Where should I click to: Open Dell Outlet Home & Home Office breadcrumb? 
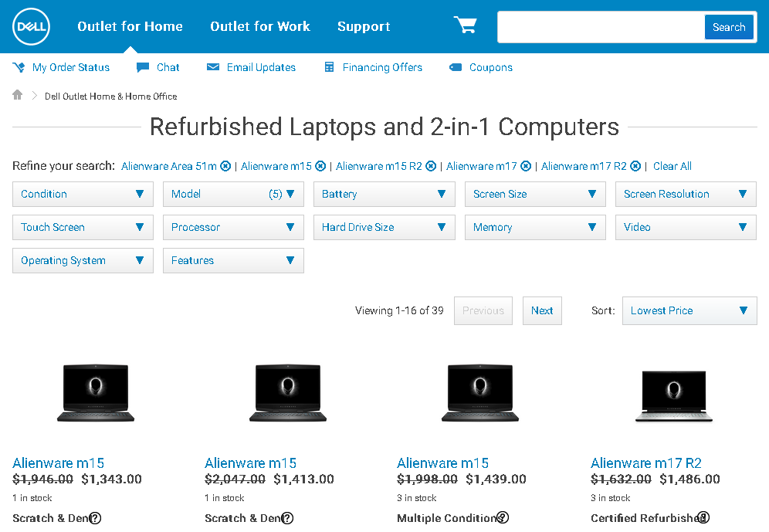coord(111,97)
